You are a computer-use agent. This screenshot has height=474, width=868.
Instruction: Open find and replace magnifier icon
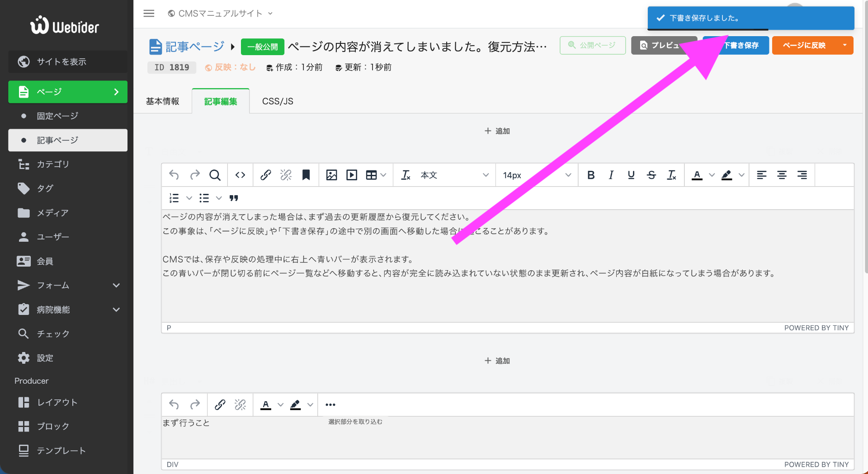point(215,175)
